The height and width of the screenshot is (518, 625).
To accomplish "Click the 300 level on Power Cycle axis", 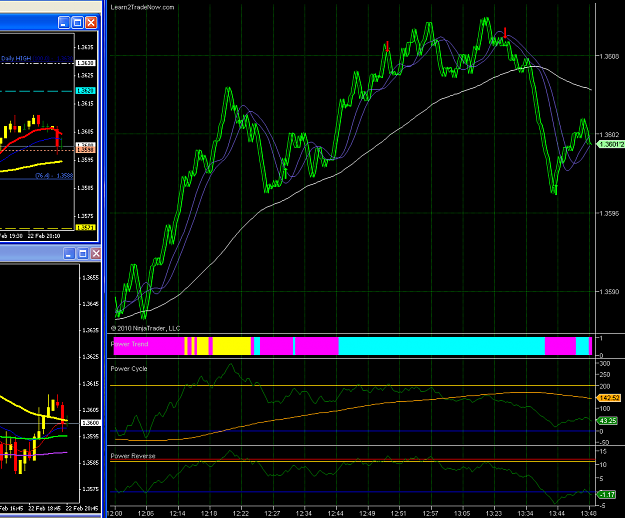I will pyautogui.click(x=605, y=363).
